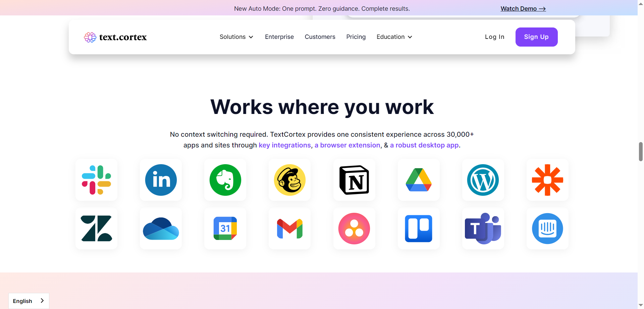
Task: Click the New Auto Mode announcement text
Action: (x=322, y=9)
